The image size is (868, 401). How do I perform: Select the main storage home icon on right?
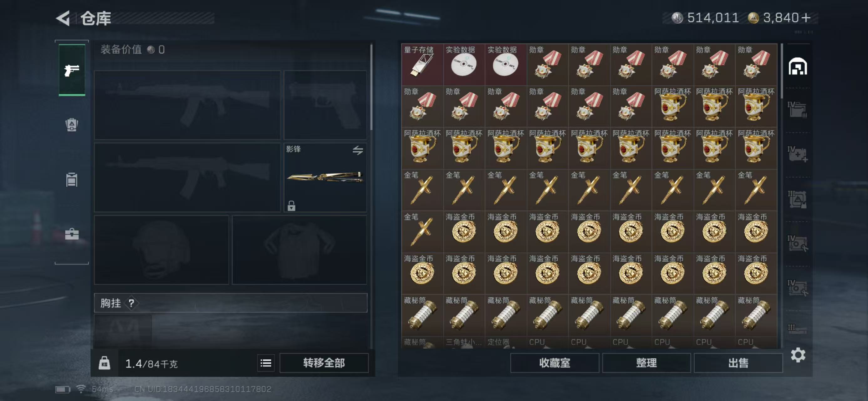click(798, 66)
